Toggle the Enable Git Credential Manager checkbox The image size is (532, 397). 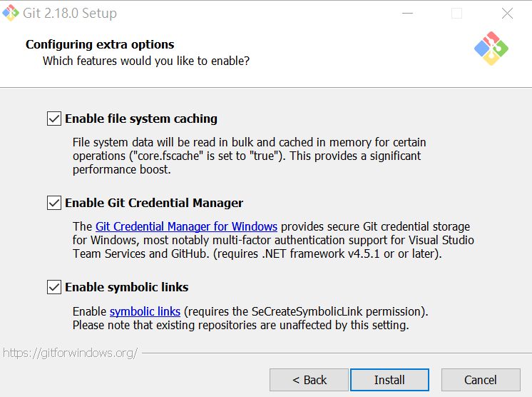click(x=54, y=203)
